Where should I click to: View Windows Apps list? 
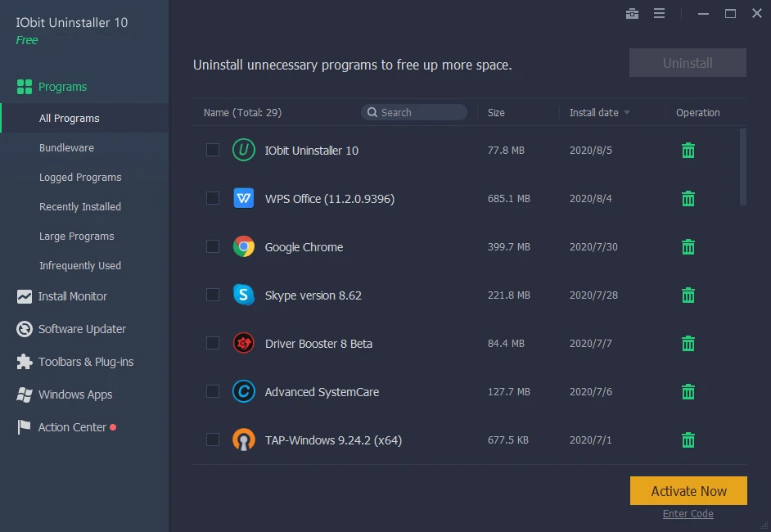[72, 394]
